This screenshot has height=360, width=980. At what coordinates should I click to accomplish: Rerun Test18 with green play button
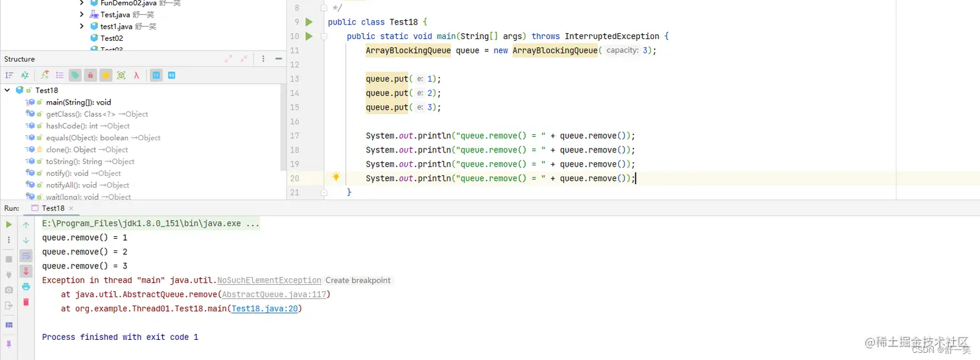click(x=9, y=224)
